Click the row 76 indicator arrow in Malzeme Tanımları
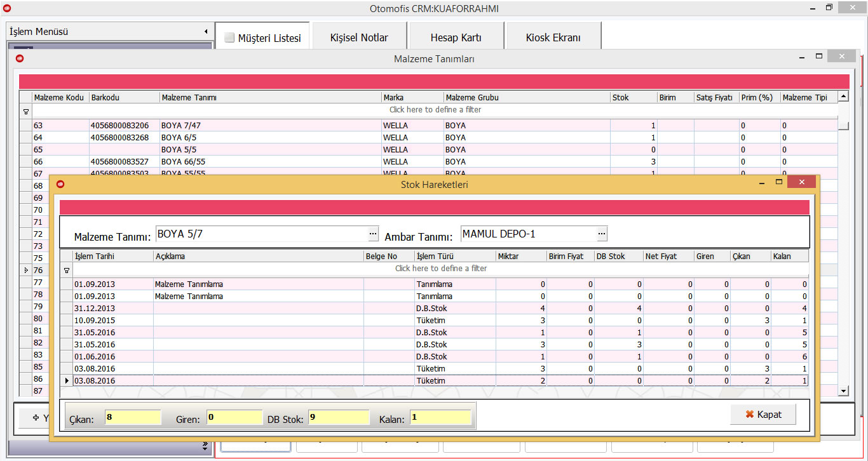This screenshot has width=868, height=461. [25, 271]
